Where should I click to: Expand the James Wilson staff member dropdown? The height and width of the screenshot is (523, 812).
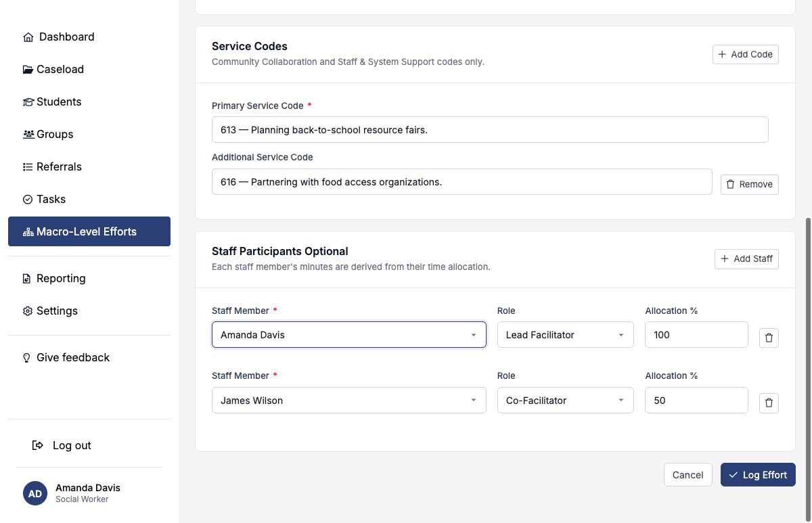click(349, 401)
